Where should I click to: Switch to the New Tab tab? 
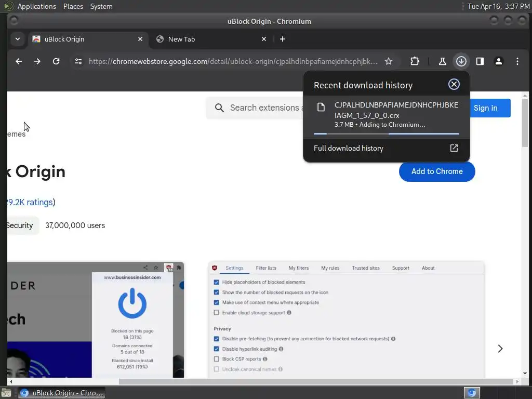pyautogui.click(x=212, y=39)
